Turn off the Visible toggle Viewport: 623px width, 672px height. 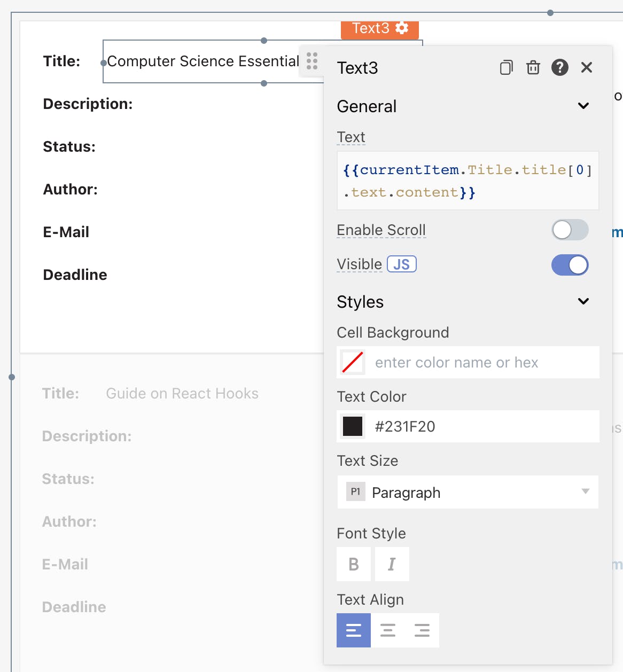coord(570,265)
